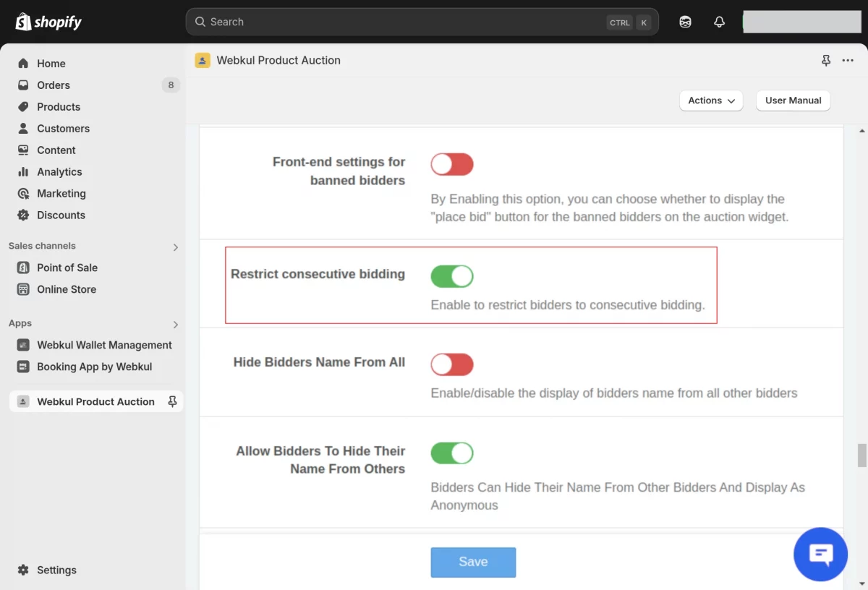The height and width of the screenshot is (590, 868).
Task: Expand the Sales channels section
Action: click(x=174, y=247)
